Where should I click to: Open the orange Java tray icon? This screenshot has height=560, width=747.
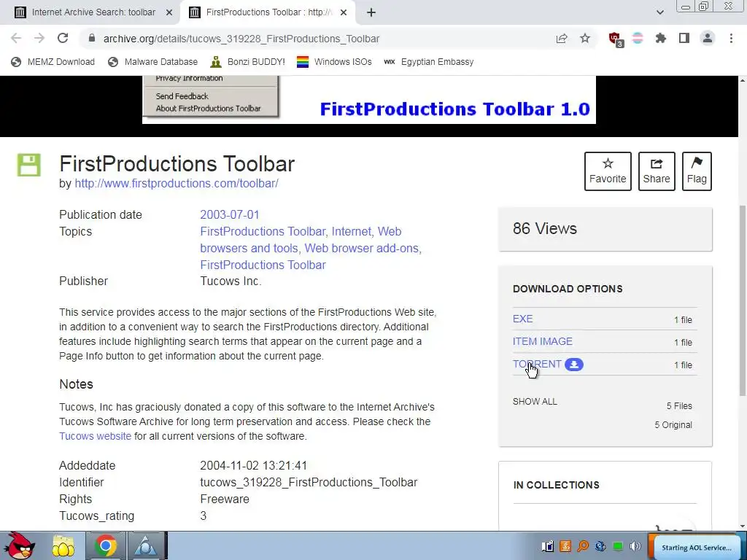[565, 546]
